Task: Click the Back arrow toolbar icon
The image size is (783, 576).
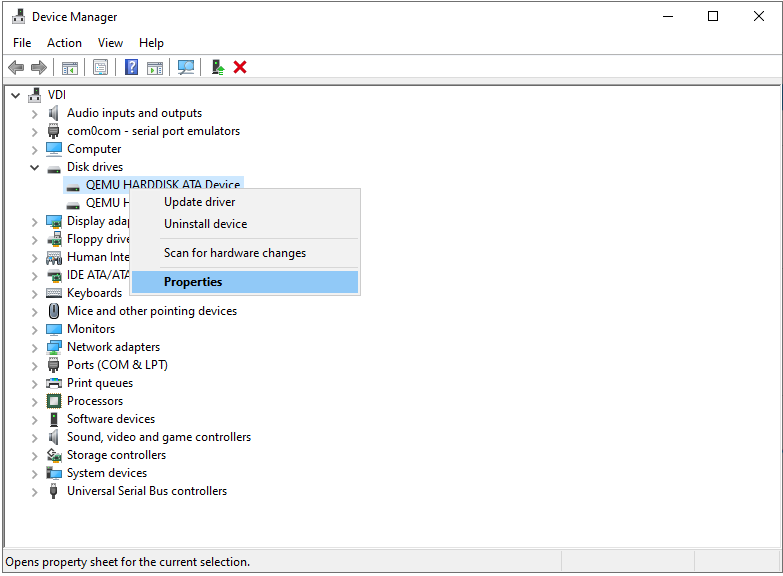Action: (x=16, y=67)
